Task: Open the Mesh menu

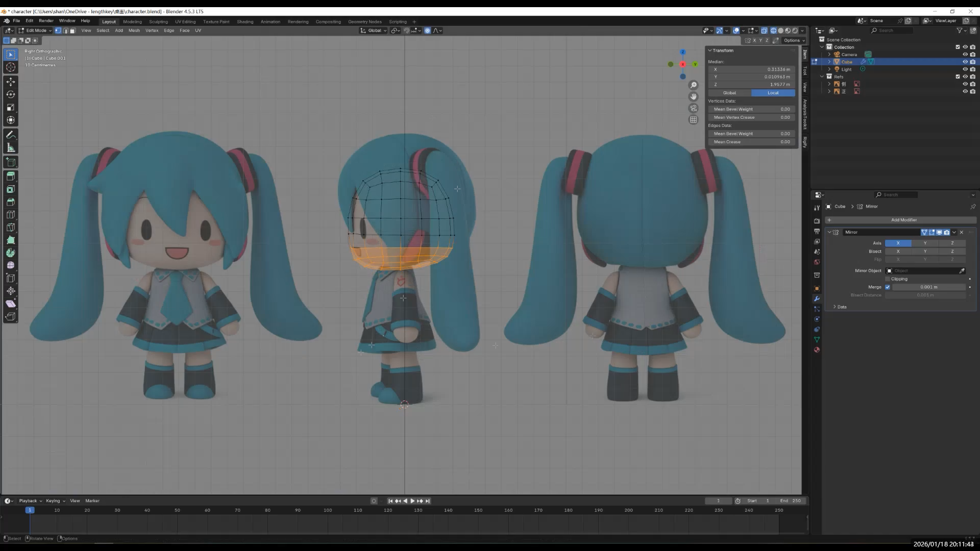Action: (x=134, y=31)
